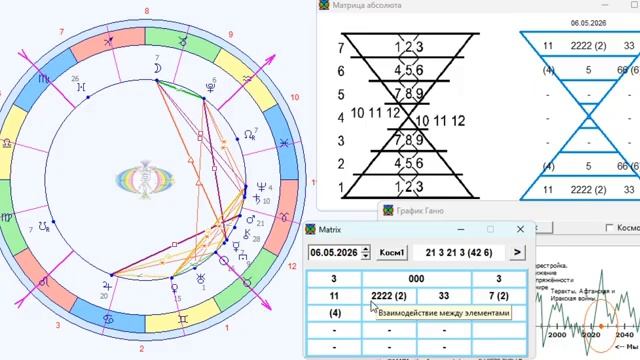The width and height of the screenshot is (640, 360).
Task: Click the Libra sign in the yellow segment
Action: tap(7, 143)
